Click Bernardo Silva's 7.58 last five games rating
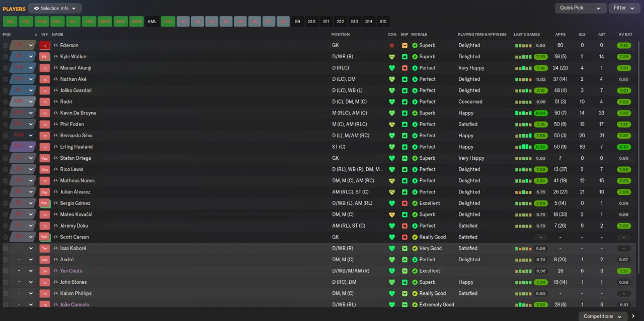644x321 pixels. pos(541,136)
